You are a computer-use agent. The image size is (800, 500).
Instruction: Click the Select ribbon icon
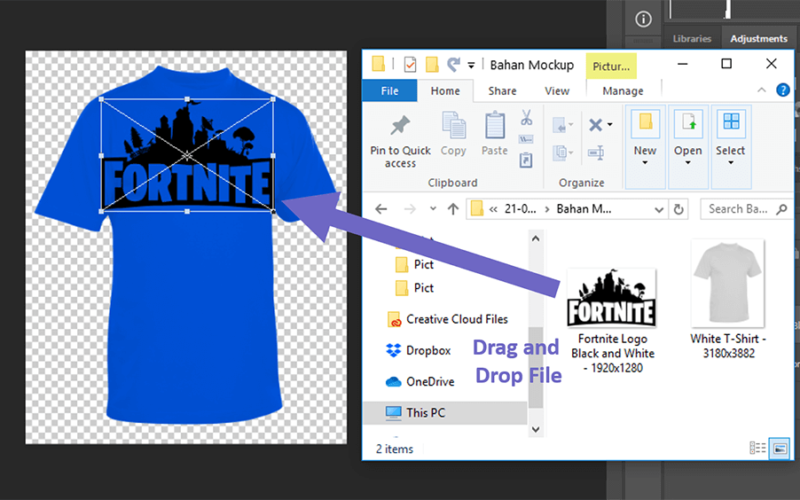731,121
